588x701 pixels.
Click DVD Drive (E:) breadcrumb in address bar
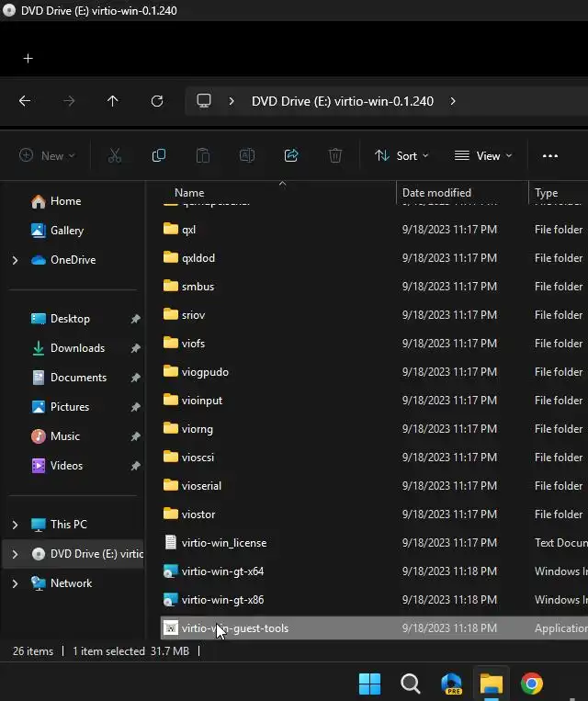[x=343, y=101]
